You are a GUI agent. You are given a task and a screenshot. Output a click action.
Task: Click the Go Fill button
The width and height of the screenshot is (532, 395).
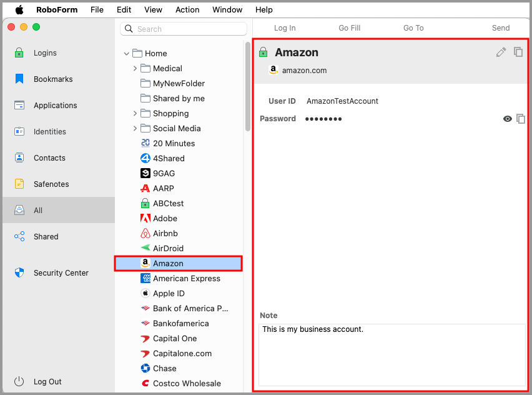(350, 28)
